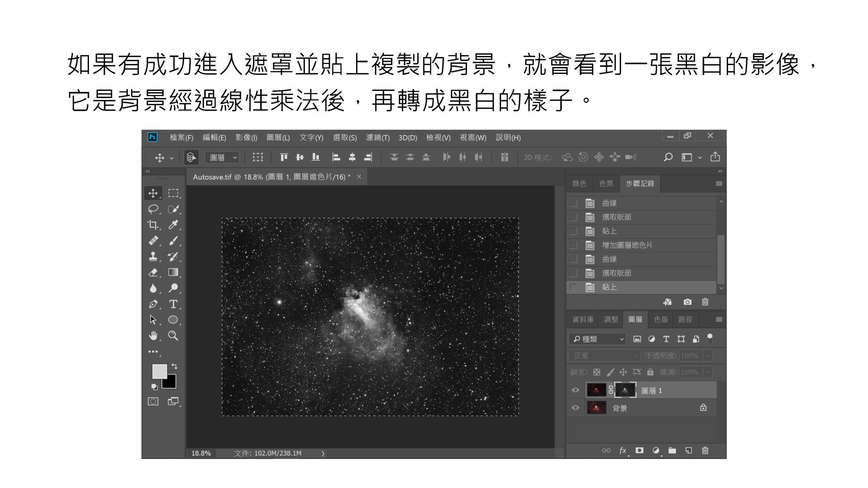
Task: Delete the selected history state
Action: (705, 302)
